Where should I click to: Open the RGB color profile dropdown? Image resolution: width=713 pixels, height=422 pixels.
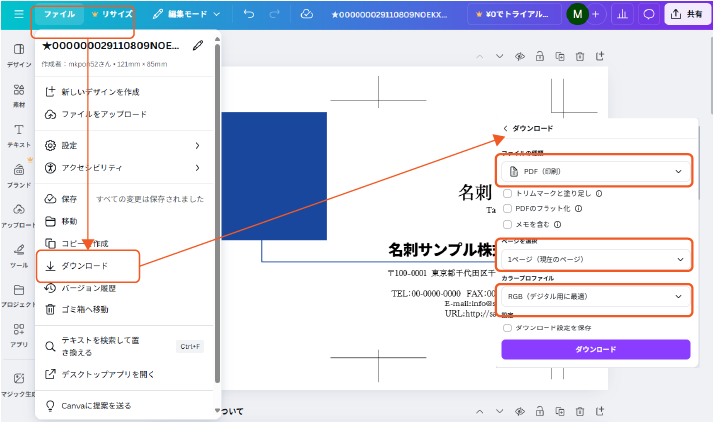(596, 296)
